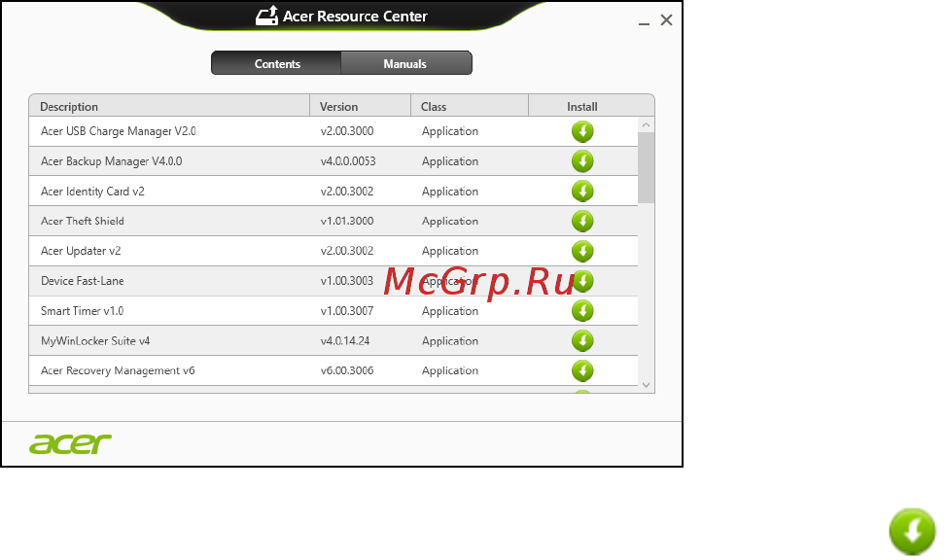Click the scroll up arrow in list
This screenshot has height=560, width=948.
pos(646,125)
